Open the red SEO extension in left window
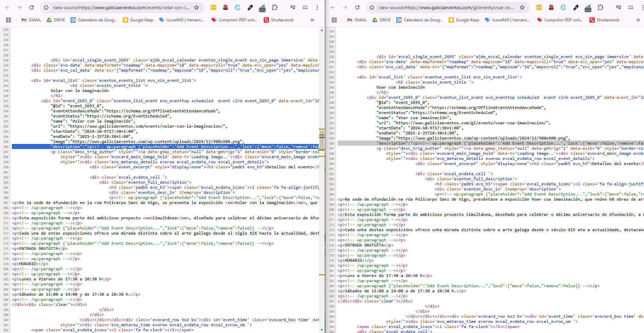 coord(226,7)
